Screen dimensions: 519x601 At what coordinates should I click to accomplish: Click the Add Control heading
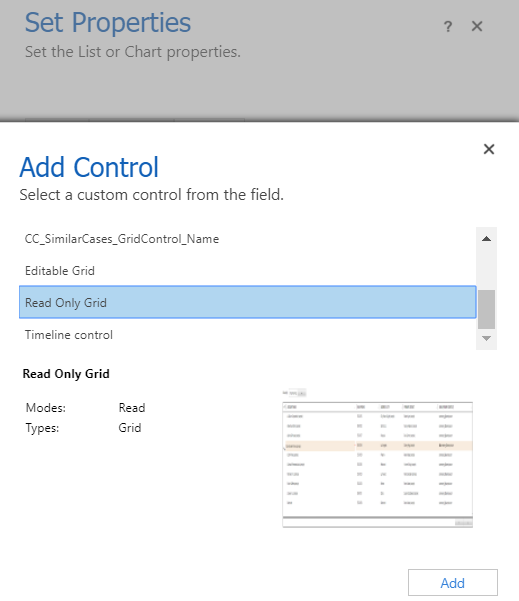point(89,167)
